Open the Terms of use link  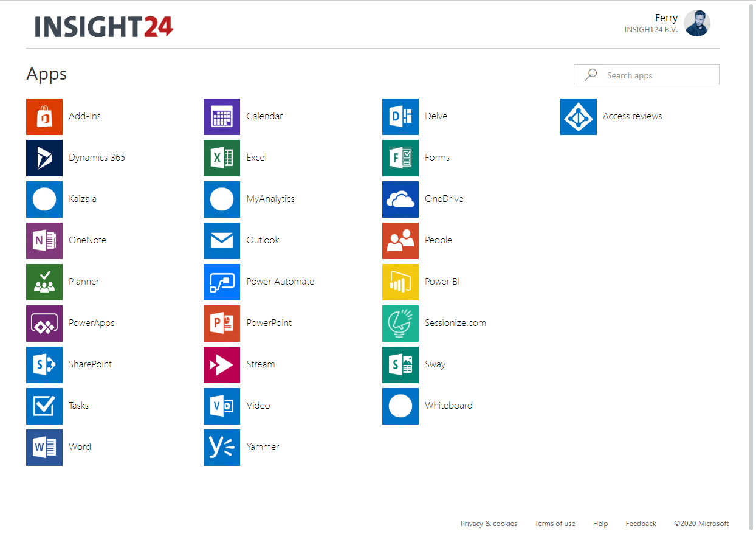pos(555,524)
